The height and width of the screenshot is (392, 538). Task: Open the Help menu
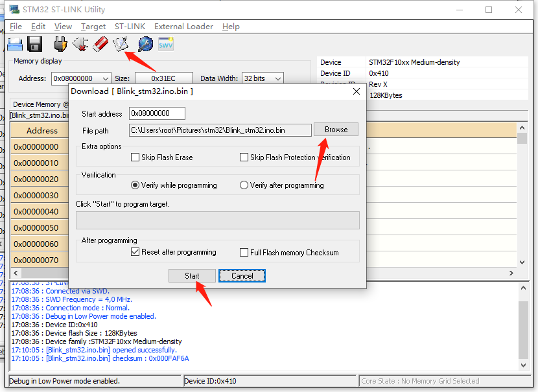(231, 27)
